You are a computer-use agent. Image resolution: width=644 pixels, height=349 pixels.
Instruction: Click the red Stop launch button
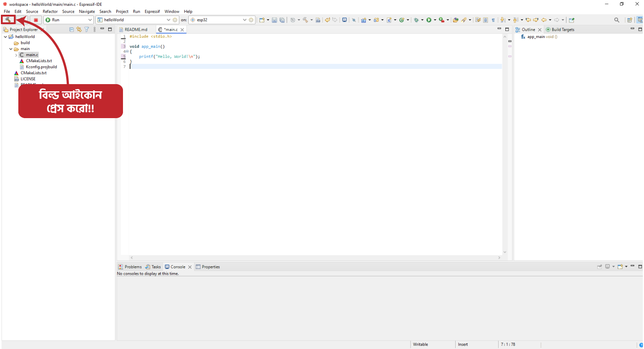pos(36,20)
